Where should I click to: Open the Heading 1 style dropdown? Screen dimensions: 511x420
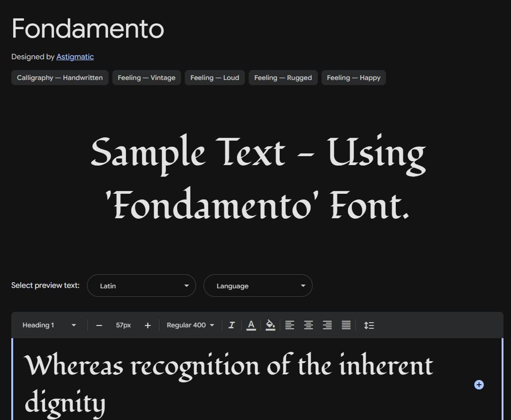[49, 325]
